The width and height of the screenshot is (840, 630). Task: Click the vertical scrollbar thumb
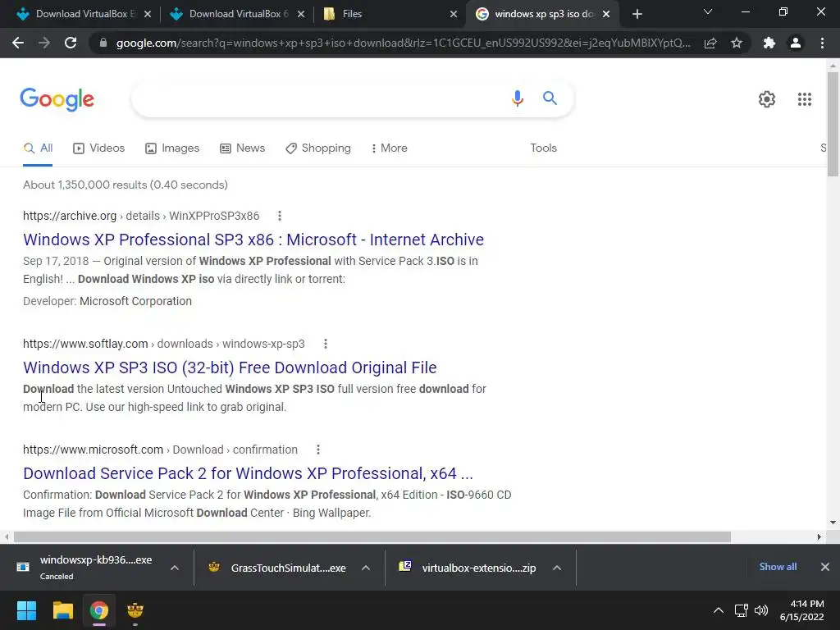pyautogui.click(x=833, y=124)
